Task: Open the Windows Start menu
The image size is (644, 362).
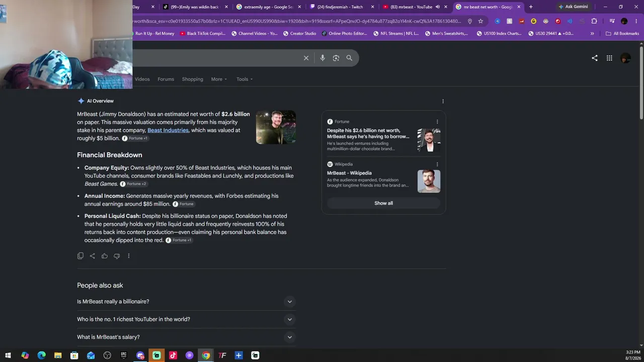Action: point(9,355)
